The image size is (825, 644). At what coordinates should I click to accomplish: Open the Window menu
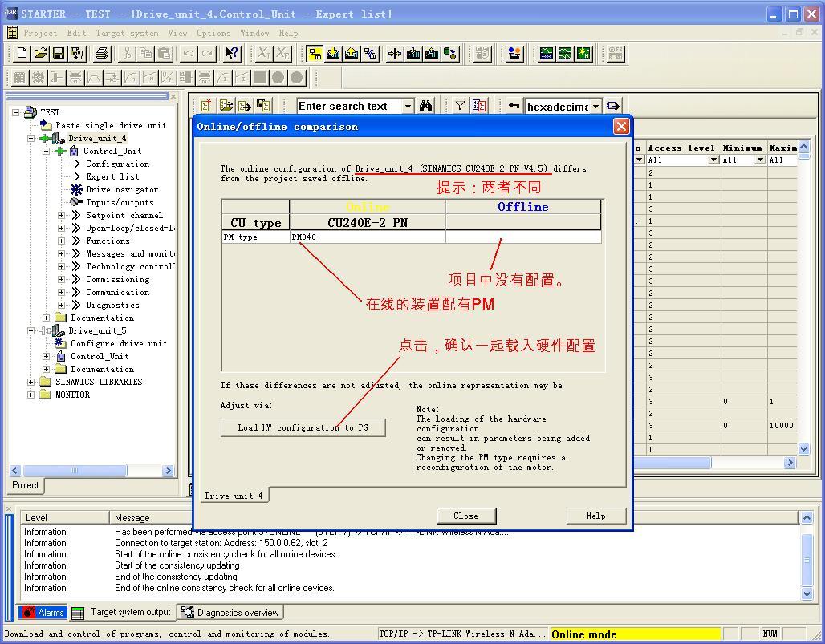coord(254,33)
